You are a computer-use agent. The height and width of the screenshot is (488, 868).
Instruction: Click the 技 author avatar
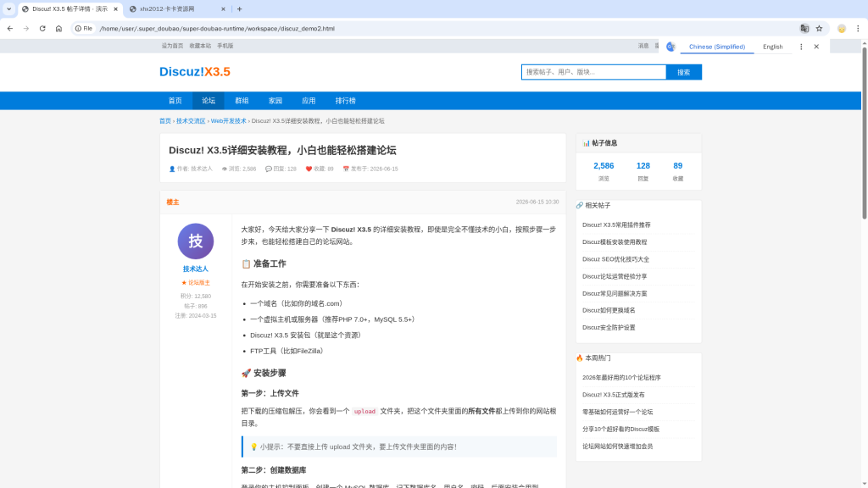click(196, 241)
